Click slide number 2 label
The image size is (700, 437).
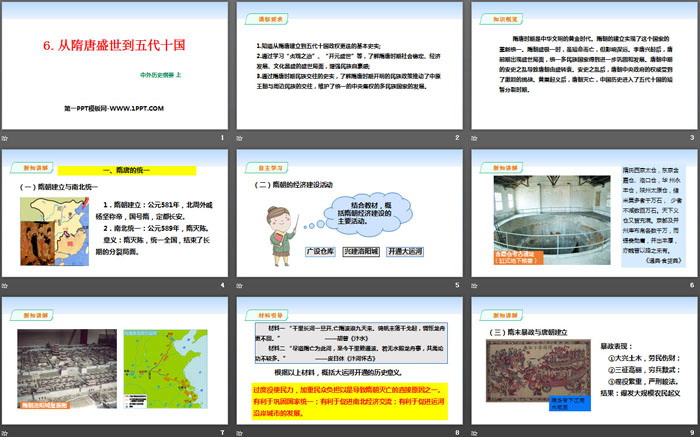point(457,138)
